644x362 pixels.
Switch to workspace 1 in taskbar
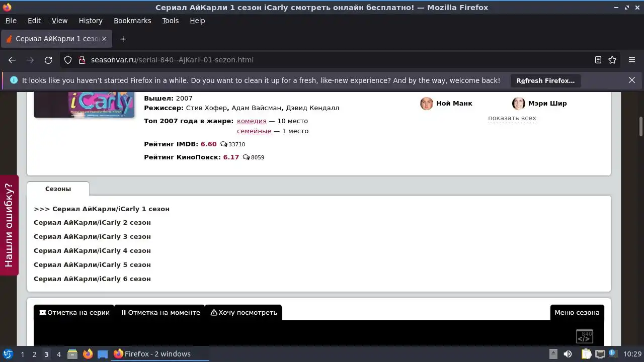[x=22, y=354]
